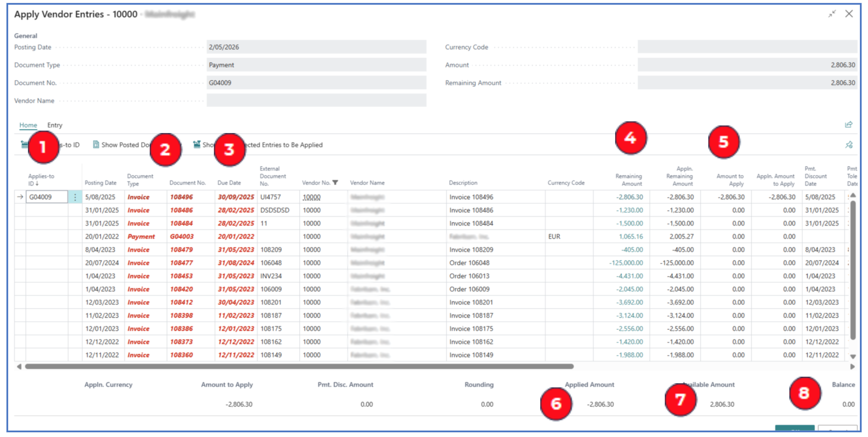This screenshot has width=868, height=437.
Task: Click the pin icon on the action bar
Action: coord(849,145)
